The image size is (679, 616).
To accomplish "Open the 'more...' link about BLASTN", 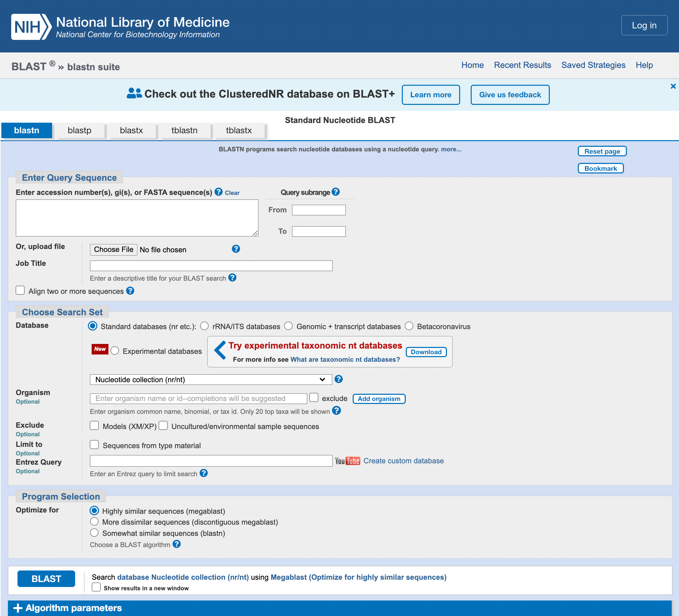I will click(451, 149).
